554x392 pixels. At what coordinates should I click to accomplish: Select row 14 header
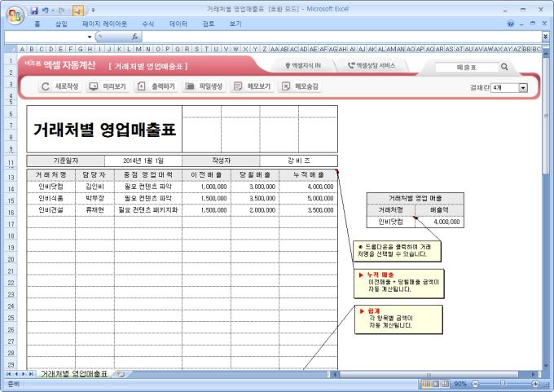coord(11,189)
